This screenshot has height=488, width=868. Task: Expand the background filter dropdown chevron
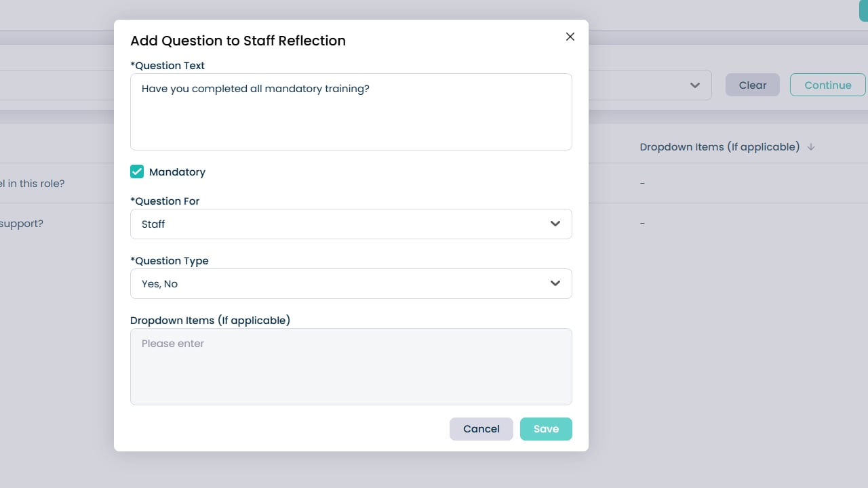[694, 85]
